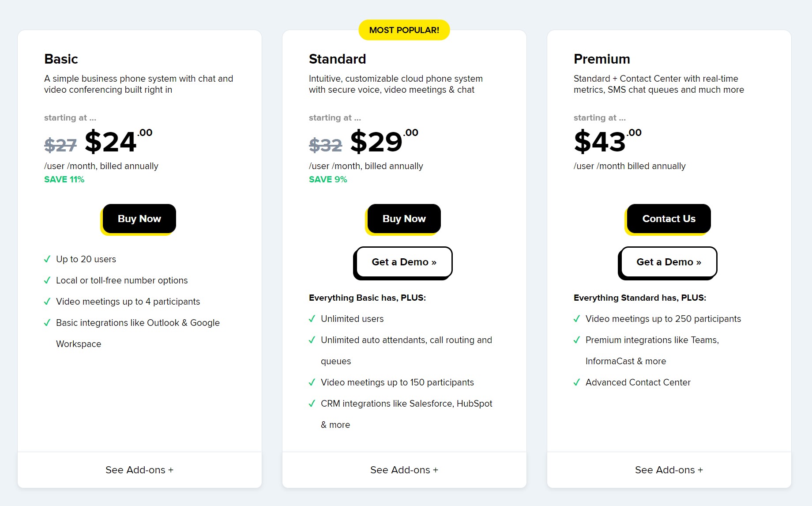
Task: Click checkmark next to Unlimited users
Action: 312,319
